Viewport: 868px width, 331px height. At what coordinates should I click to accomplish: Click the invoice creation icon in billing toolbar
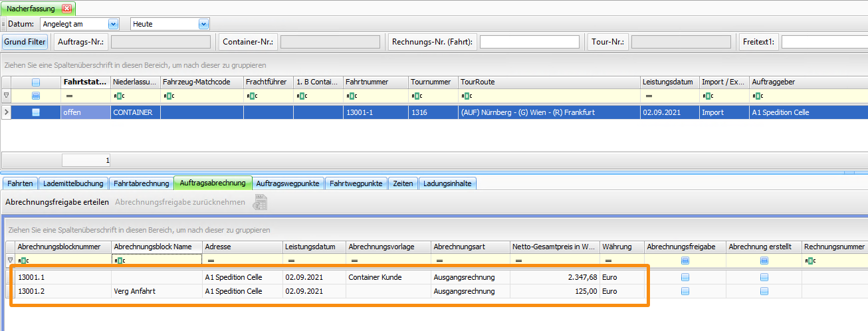(x=259, y=203)
